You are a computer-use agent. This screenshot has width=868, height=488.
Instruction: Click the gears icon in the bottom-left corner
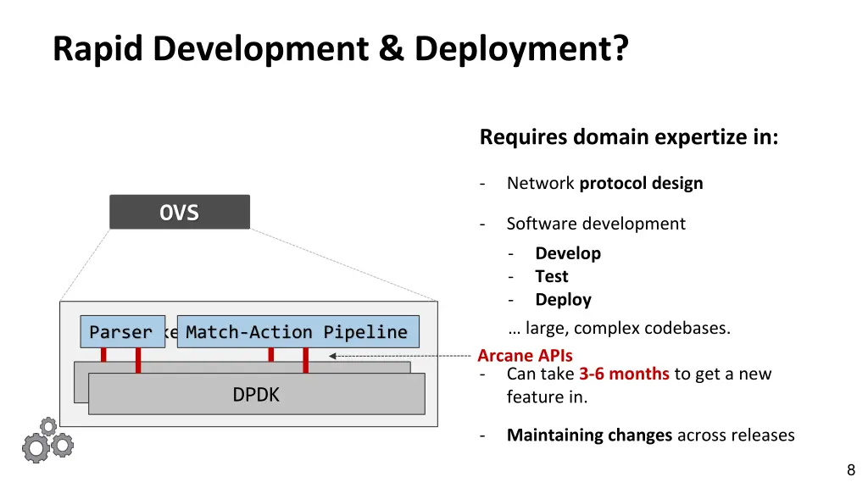[47, 441]
